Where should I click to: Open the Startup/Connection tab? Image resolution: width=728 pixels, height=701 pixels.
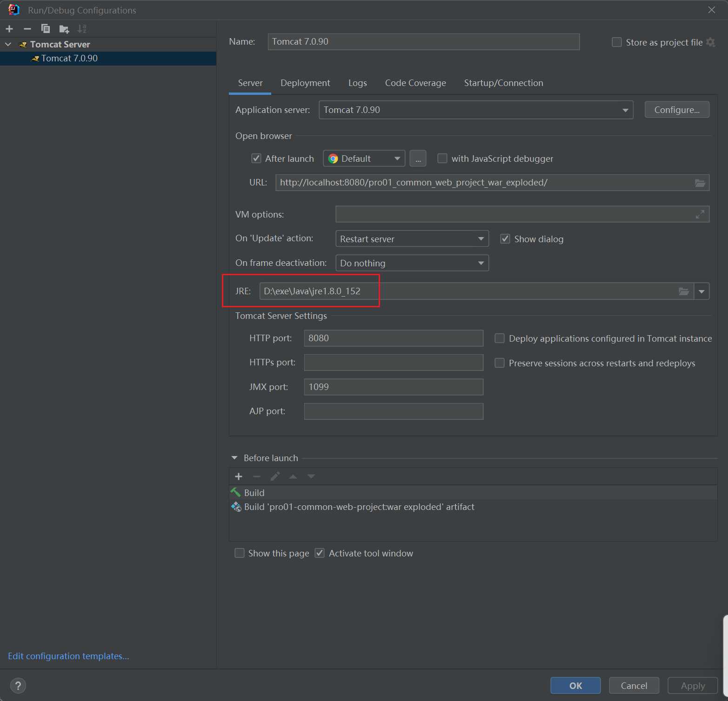click(x=503, y=83)
